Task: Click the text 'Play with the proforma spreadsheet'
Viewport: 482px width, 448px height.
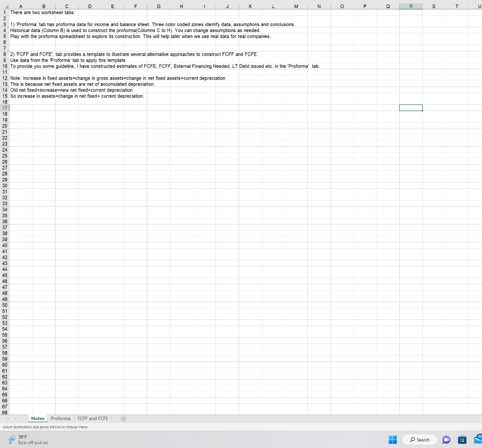Action: [x=140, y=36]
